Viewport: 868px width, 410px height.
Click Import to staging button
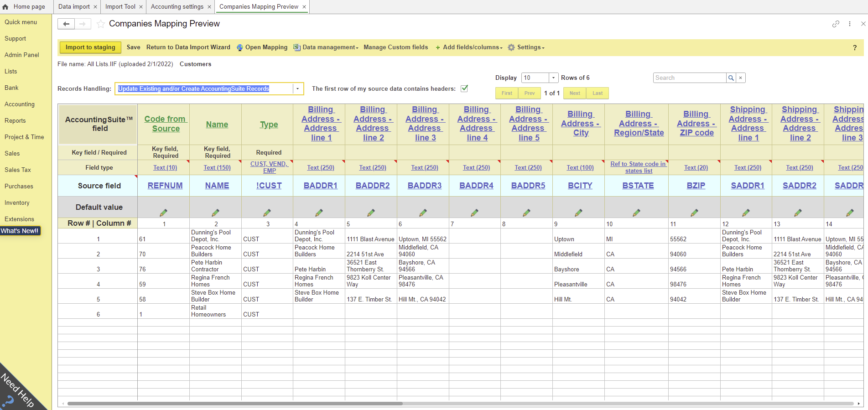click(x=90, y=47)
